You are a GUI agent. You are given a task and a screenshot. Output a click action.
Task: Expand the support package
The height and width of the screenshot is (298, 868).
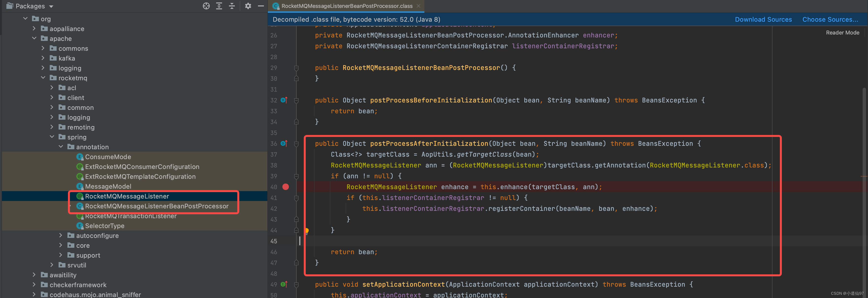click(x=61, y=255)
